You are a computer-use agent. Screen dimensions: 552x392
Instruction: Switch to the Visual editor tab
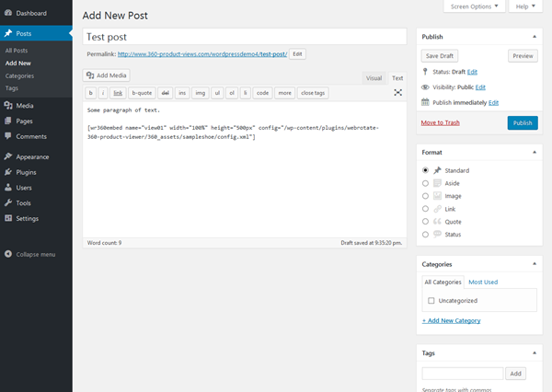(374, 78)
